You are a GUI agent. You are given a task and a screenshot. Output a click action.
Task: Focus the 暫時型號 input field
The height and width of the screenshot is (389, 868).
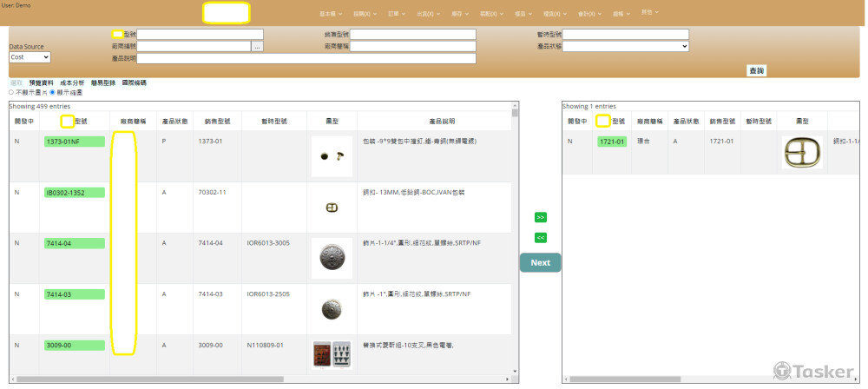click(626, 35)
